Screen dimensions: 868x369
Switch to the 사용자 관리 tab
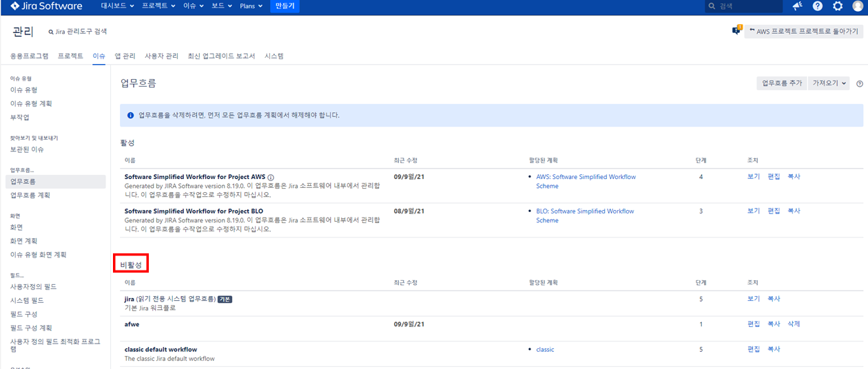point(161,56)
